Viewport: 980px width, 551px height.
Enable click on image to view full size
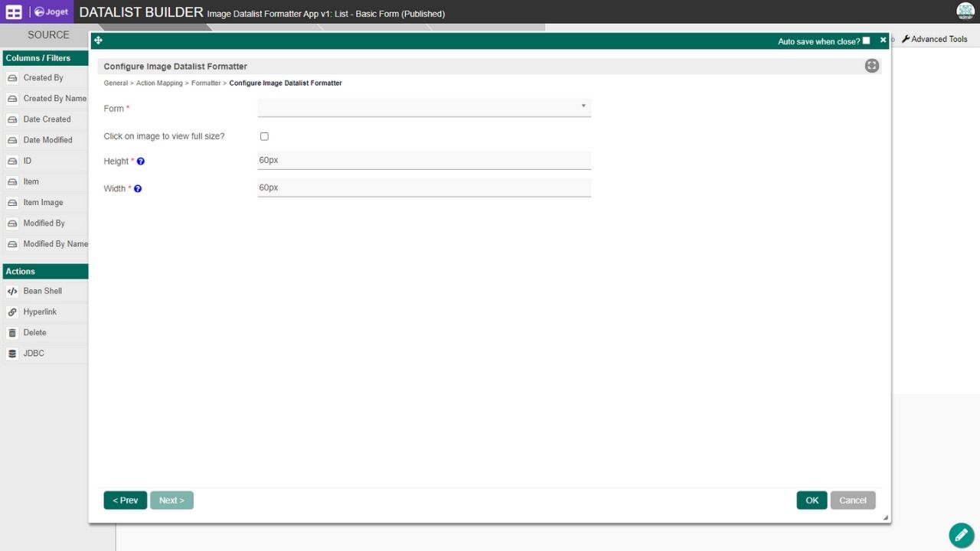coord(264,136)
